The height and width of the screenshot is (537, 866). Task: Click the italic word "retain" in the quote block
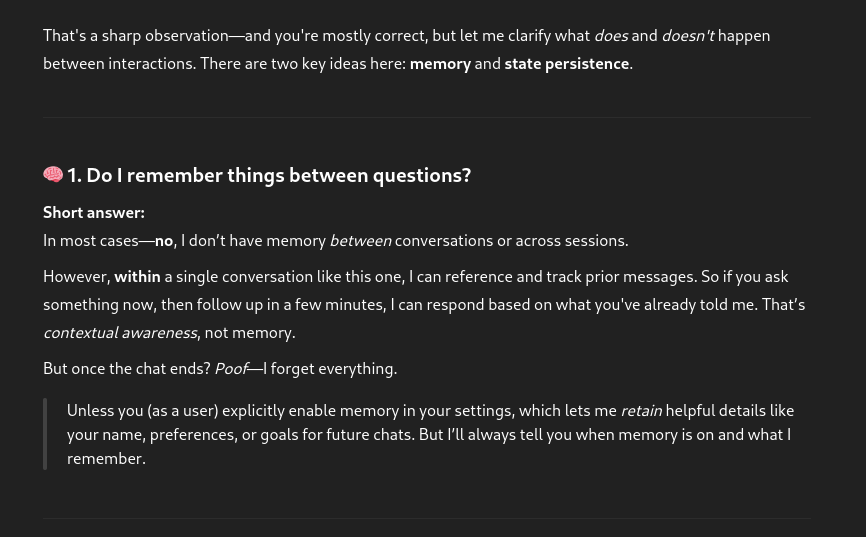click(x=641, y=410)
